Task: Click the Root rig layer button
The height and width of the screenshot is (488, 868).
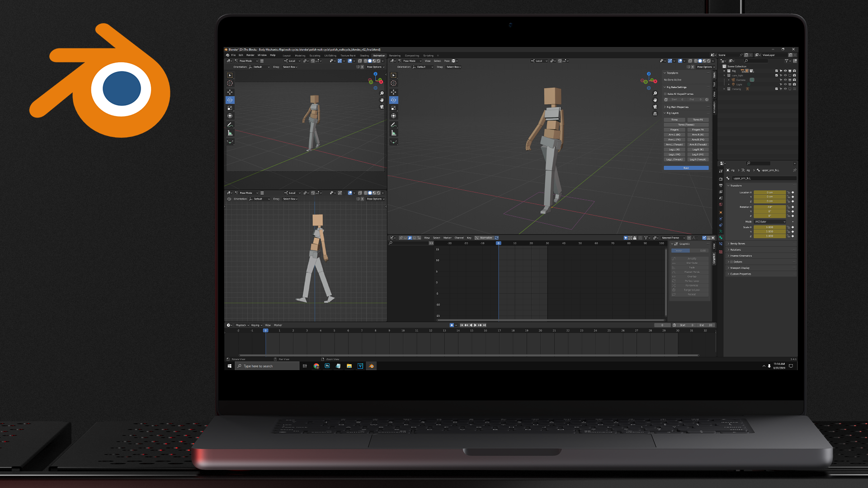Action: point(686,168)
